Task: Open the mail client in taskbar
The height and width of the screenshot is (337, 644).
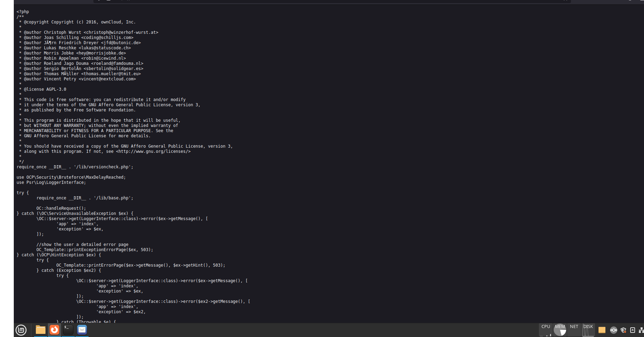Action: pos(82,330)
